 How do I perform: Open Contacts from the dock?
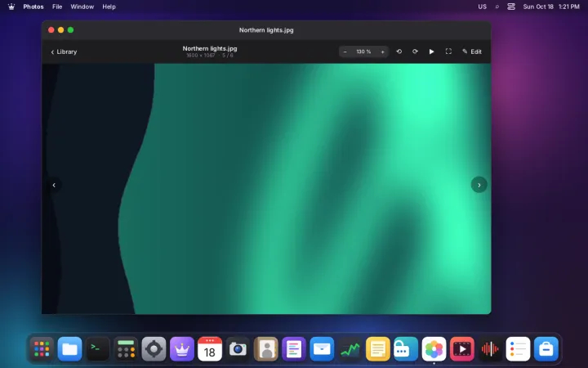click(x=266, y=349)
